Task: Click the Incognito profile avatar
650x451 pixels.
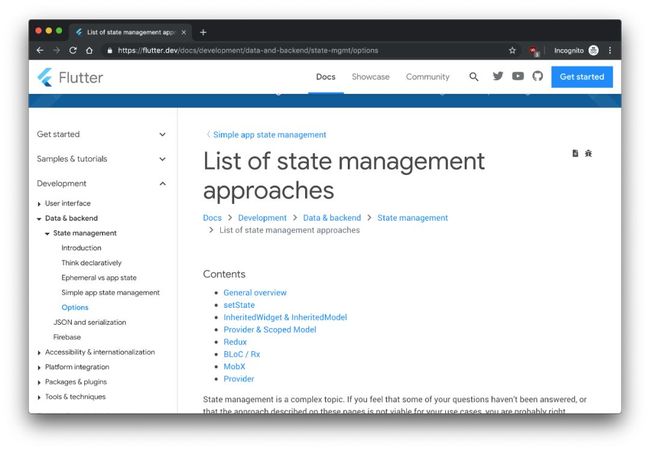Action: tap(594, 51)
